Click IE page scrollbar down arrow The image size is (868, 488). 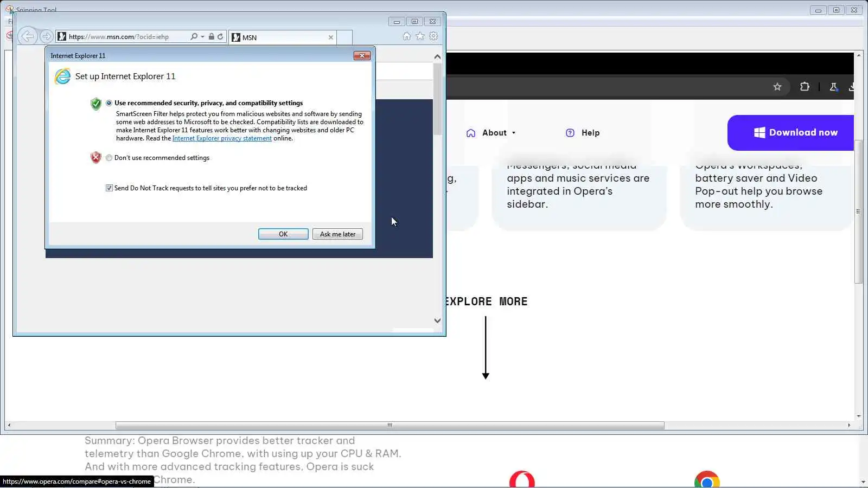coord(437,320)
